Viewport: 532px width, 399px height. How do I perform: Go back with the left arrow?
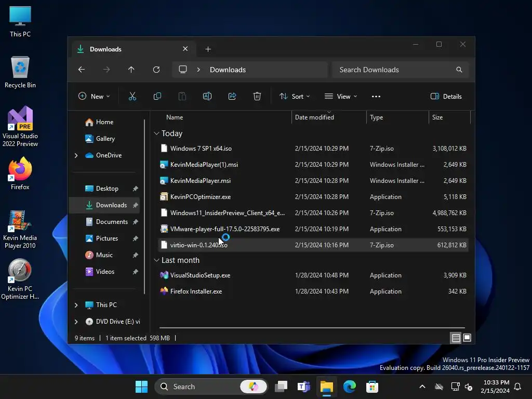[82, 70]
